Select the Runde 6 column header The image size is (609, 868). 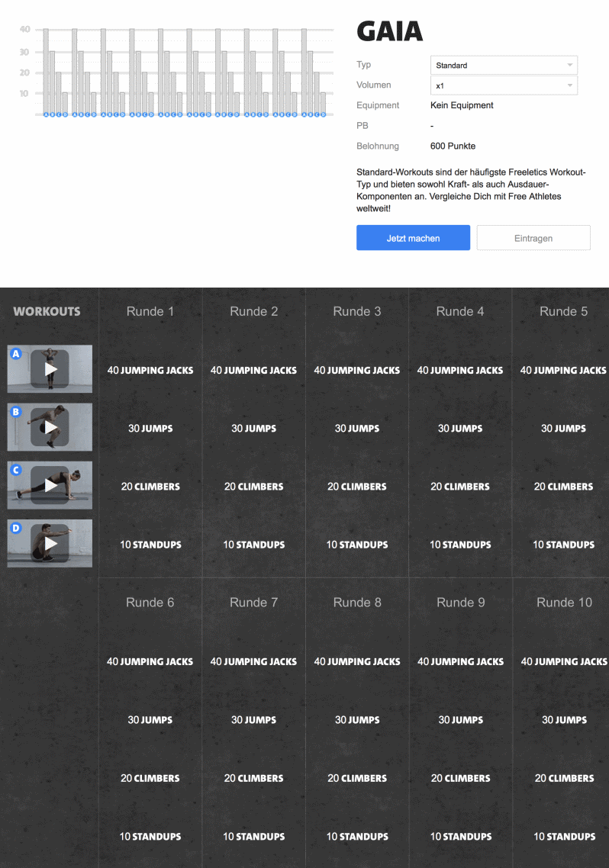(x=150, y=603)
